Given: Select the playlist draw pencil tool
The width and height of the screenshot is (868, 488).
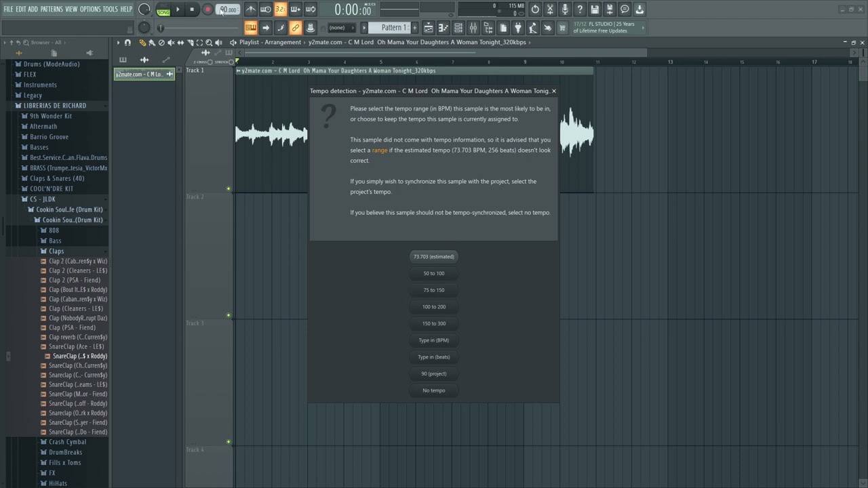Looking at the screenshot, I should pos(142,42).
